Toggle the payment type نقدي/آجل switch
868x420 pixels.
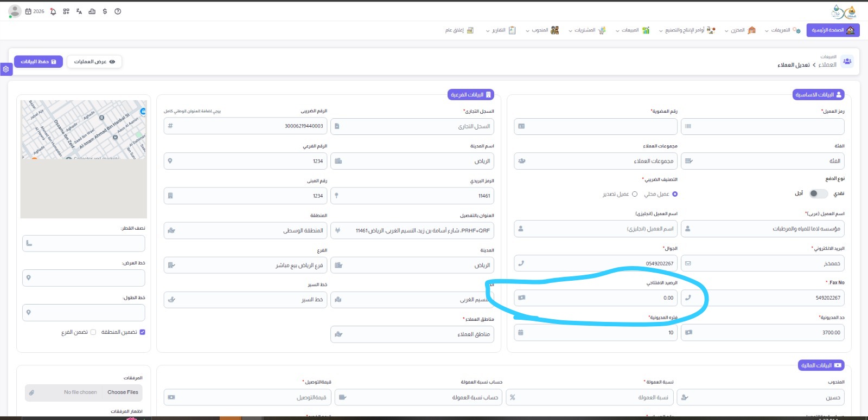pyautogui.click(x=818, y=193)
